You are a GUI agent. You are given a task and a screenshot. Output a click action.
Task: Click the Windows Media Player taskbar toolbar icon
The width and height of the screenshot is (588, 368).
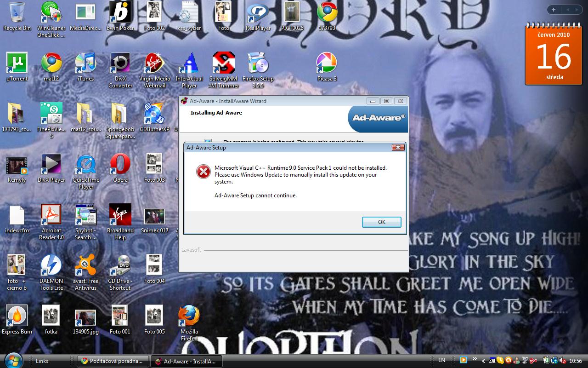463,360
